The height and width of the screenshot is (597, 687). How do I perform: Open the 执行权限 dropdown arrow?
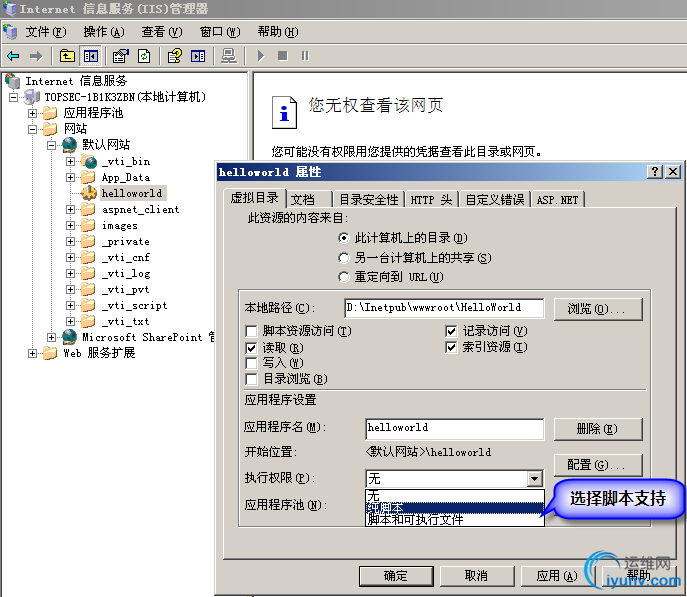535,478
